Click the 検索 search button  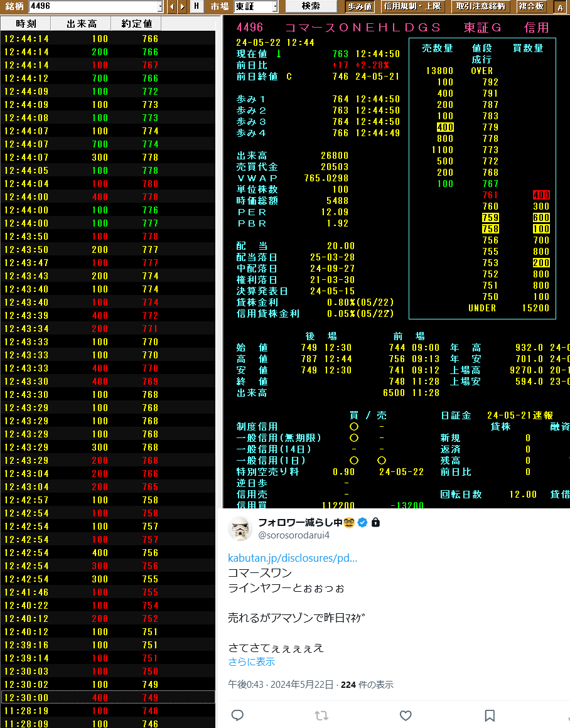coord(310,6)
